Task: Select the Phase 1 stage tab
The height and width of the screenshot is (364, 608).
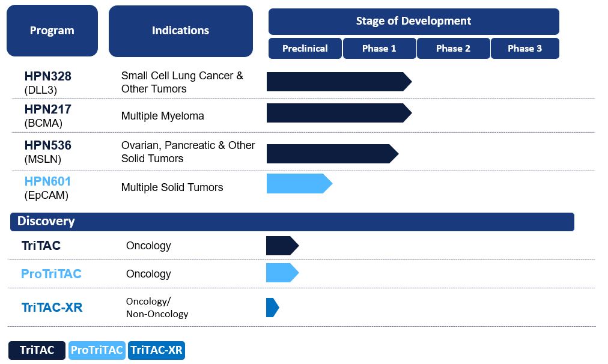Action: click(x=379, y=49)
